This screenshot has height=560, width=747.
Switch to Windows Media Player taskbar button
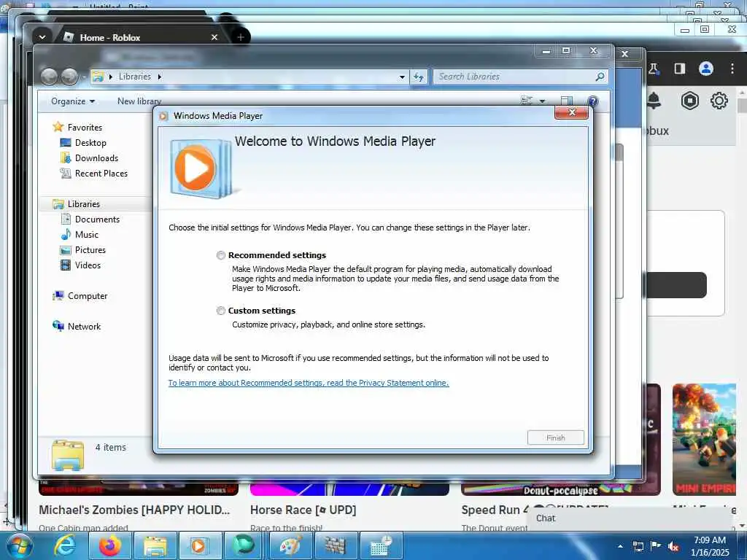(x=199, y=546)
